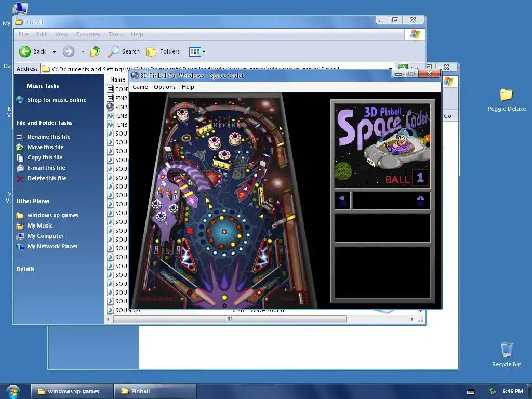532x399 pixels.
Task: Click the globe icon beside Shop for music
Action: [x=20, y=100]
